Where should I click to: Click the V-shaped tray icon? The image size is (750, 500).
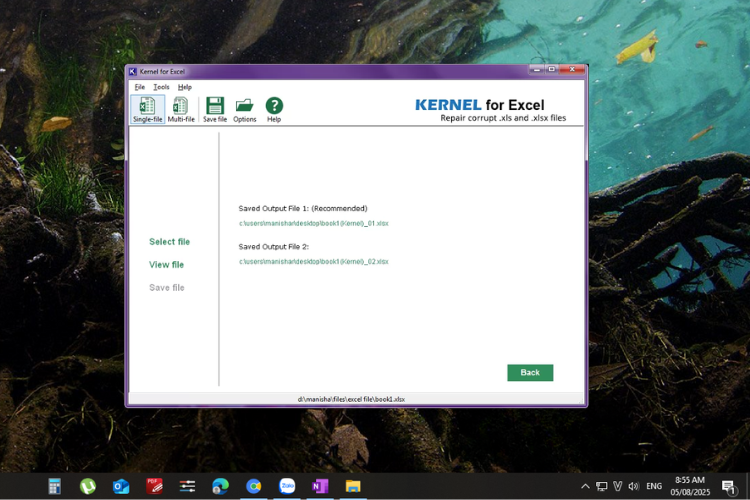(x=618, y=487)
